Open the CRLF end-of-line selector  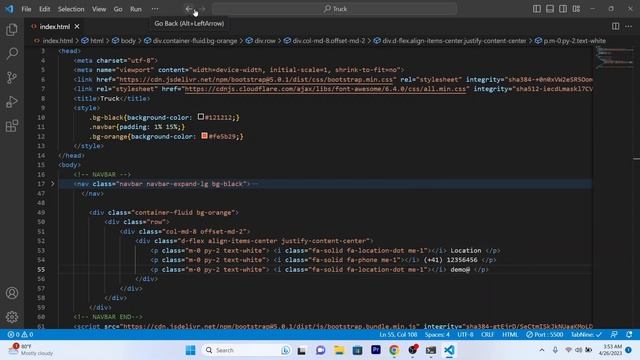[x=487, y=334]
